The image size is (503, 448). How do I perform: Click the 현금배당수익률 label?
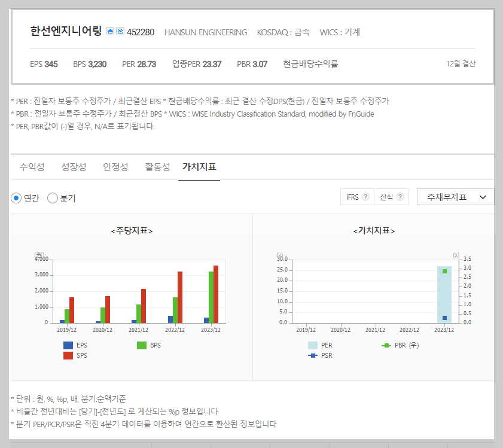310,64
